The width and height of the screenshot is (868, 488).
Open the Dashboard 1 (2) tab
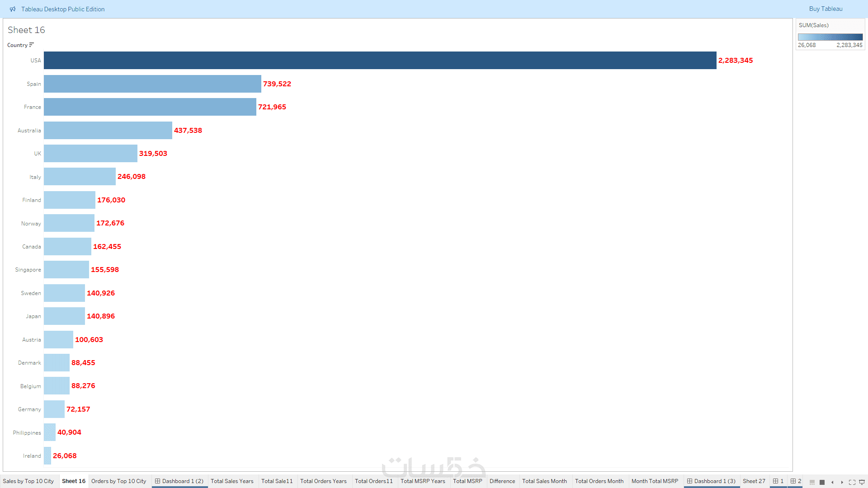179,481
